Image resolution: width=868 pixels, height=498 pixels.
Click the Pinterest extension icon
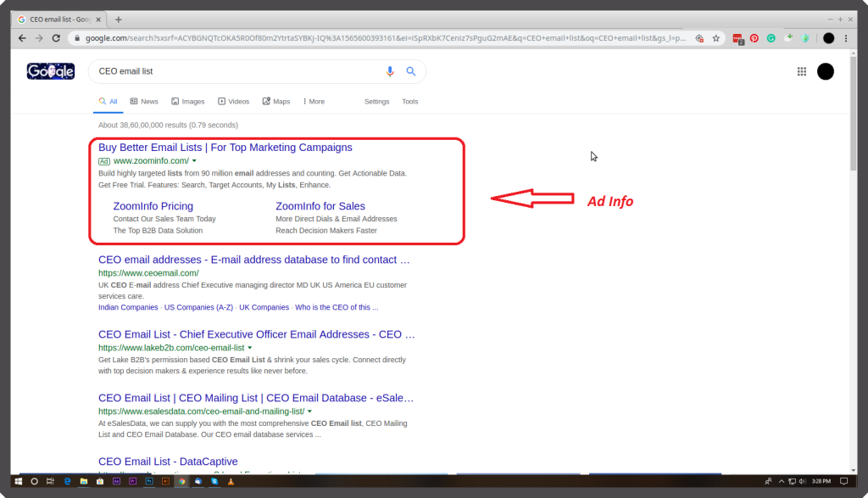754,38
